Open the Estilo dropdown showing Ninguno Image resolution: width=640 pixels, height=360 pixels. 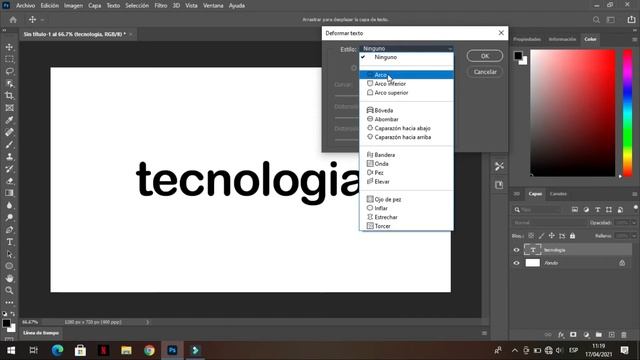(407, 49)
